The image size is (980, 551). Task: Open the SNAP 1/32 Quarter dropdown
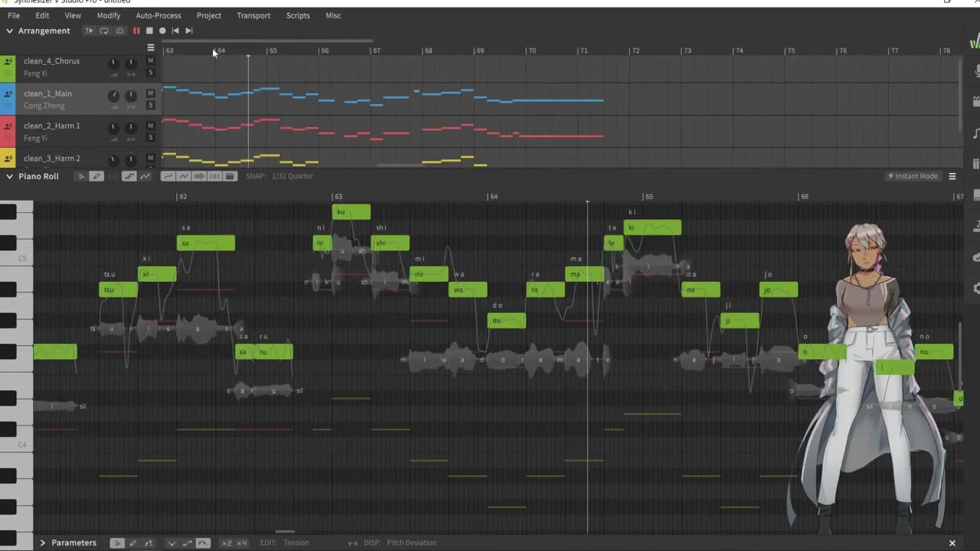279,176
